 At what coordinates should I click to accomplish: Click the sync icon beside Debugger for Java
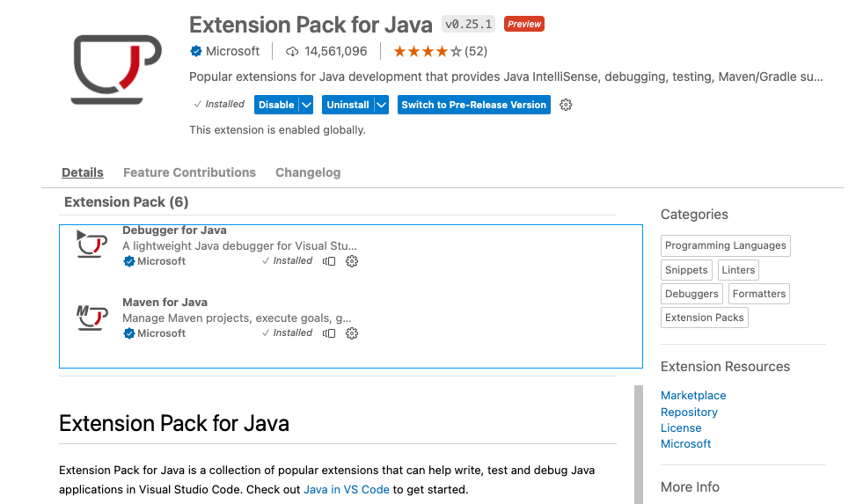pyautogui.click(x=329, y=261)
